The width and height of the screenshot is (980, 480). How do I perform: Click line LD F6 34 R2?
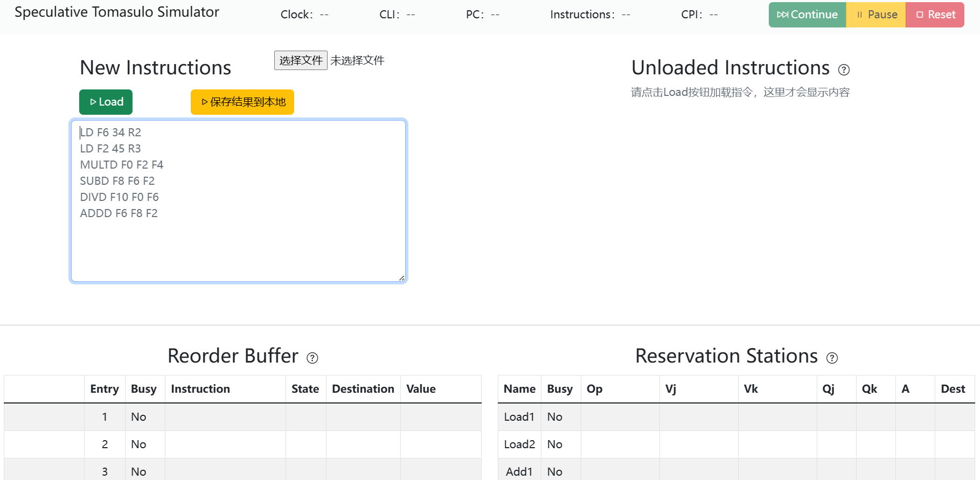click(x=110, y=133)
